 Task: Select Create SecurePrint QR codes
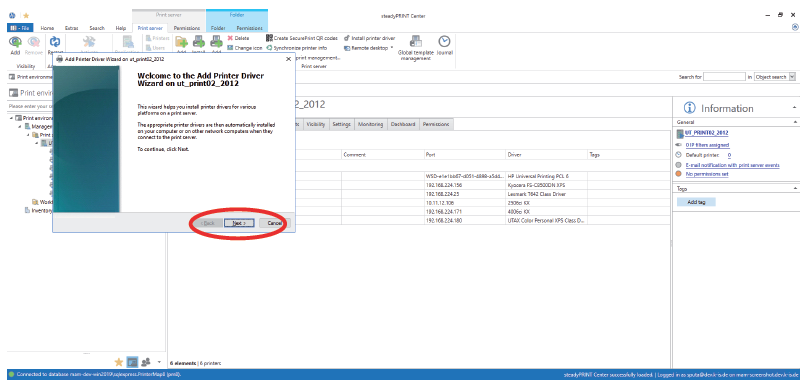(302, 38)
